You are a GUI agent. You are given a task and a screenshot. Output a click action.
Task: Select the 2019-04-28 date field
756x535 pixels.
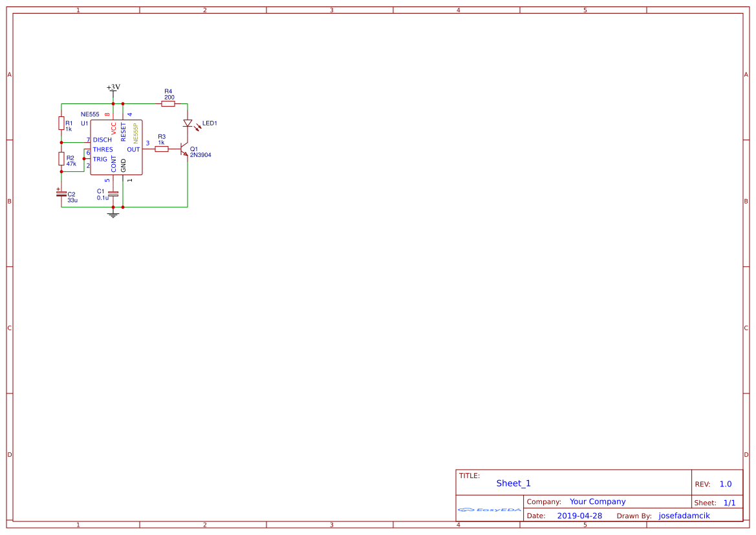[579, 516]
